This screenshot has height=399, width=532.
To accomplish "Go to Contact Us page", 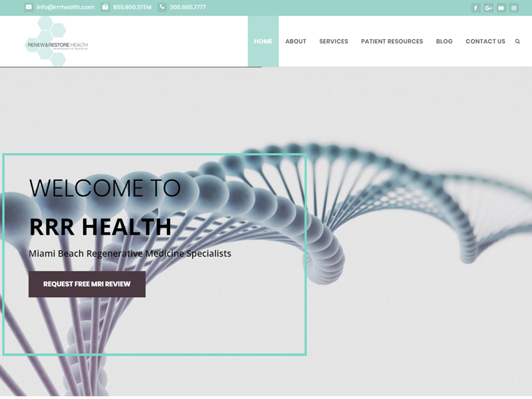I will (485, 41).
